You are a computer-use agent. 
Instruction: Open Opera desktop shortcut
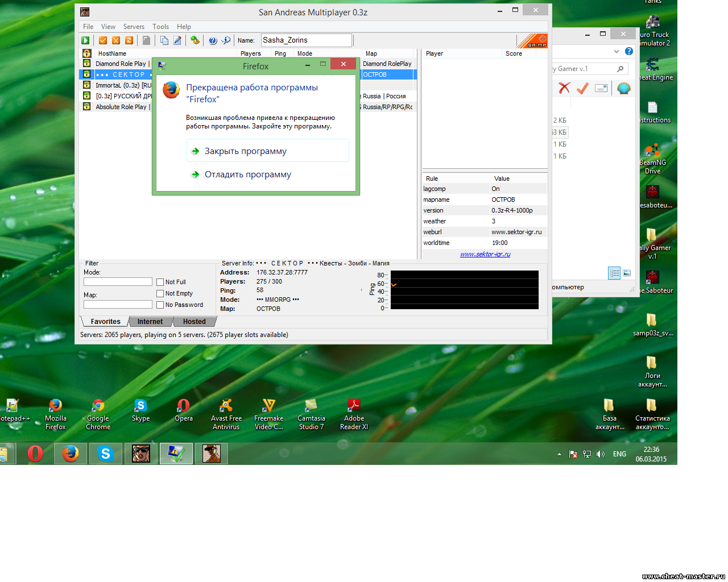[184, 410]
